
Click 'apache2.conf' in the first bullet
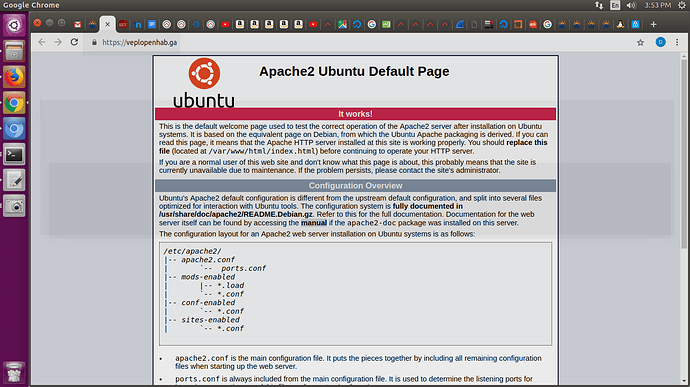(x=202, y=358)
